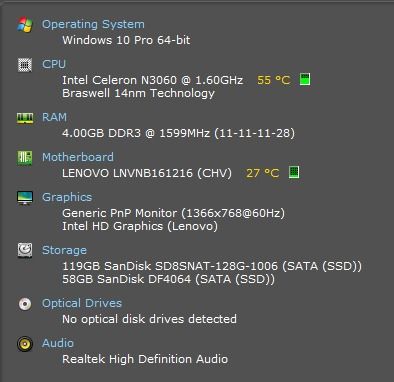394x382 pixels.
Task: Open the Operating System section link
Action: pos(93,24)
